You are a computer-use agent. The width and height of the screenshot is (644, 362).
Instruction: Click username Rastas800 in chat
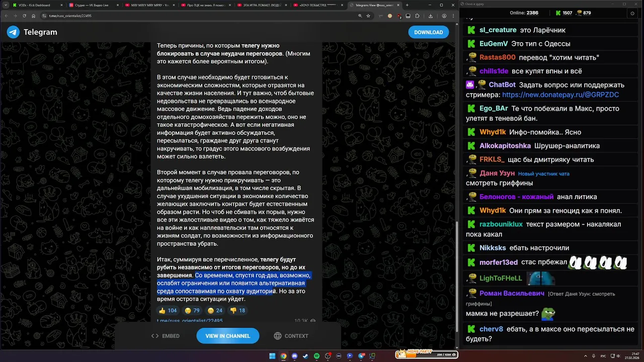tap(498, 57)
